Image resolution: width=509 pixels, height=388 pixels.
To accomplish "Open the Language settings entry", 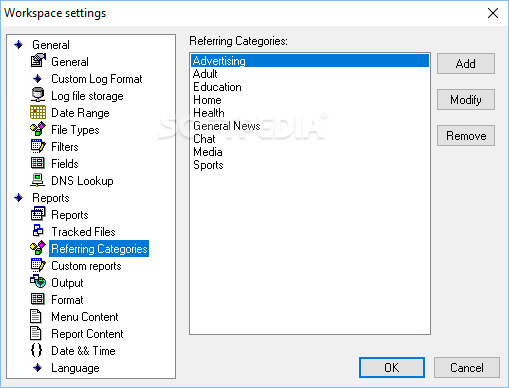I will point(75,368).
